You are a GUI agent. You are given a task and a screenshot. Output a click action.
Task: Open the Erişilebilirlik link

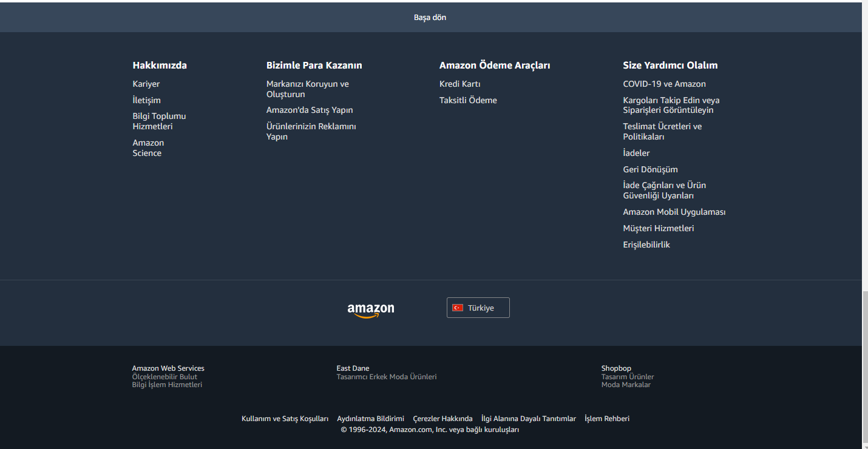point(646,245)
